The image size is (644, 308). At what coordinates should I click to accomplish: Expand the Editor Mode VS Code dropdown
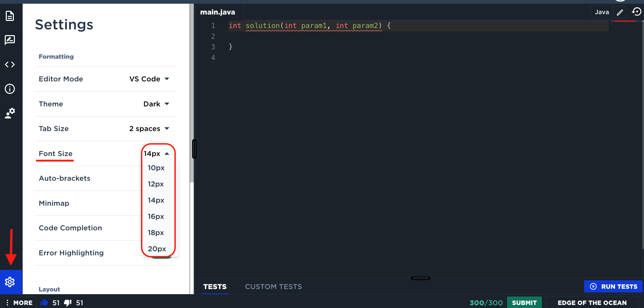[x=149, y=79]
